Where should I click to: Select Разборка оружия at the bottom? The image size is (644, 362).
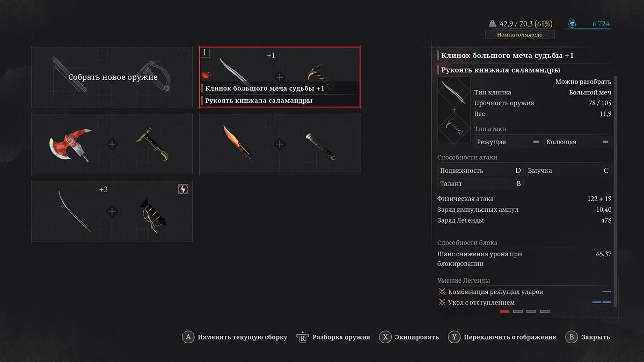(333, 337)
